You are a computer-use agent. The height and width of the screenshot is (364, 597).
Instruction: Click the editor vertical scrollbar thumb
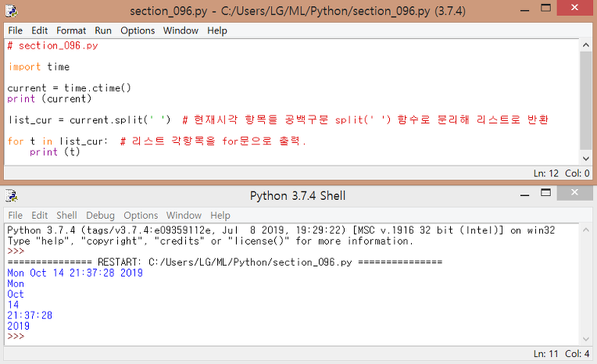coord(585,101)
